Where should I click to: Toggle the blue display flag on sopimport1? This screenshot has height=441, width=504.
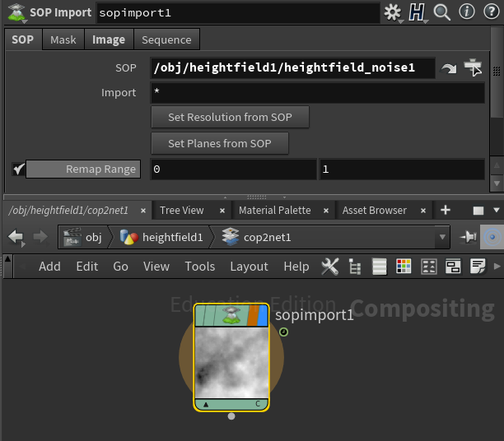pyautogui.click(x=263, y=315)
